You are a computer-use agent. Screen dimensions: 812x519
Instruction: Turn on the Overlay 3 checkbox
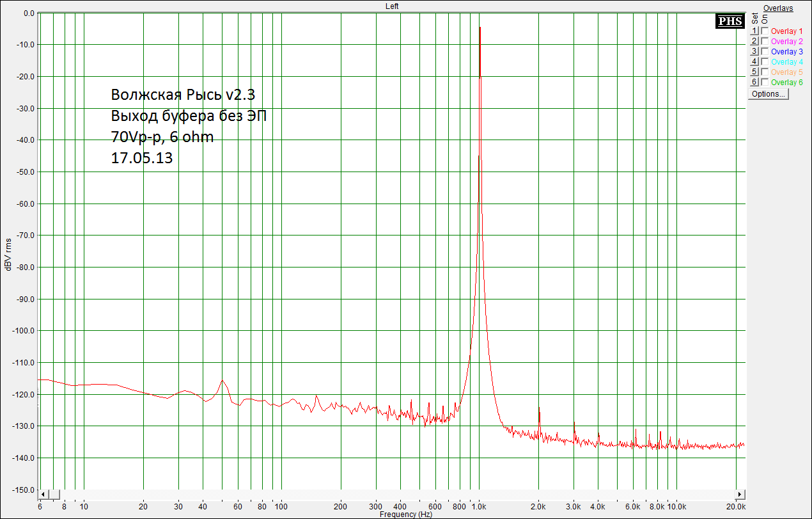(765, 51)
